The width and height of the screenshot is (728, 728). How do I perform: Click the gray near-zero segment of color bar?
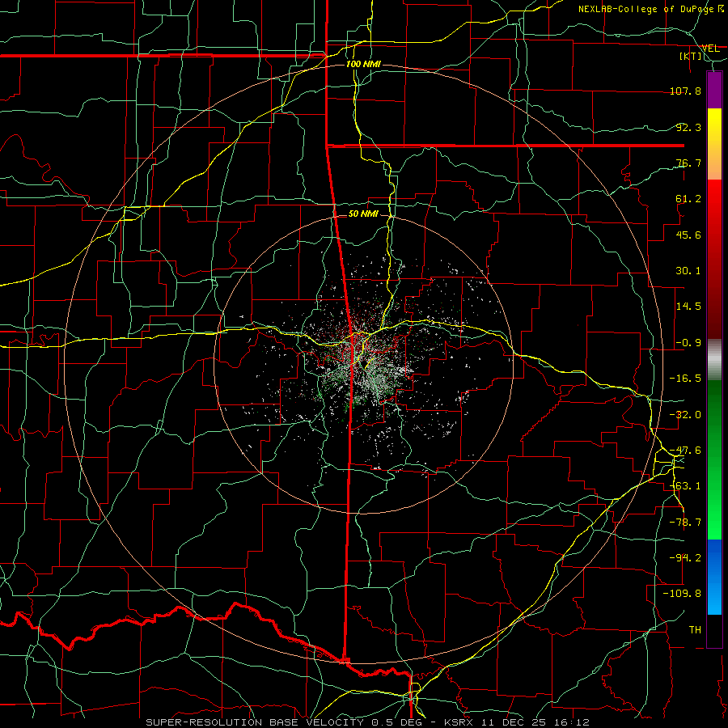point(714,359)
